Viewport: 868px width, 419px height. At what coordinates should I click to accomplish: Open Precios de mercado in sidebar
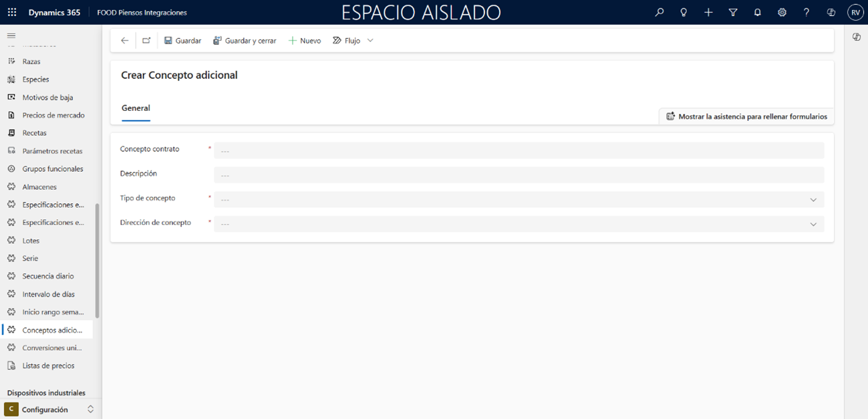pos(53,115)
